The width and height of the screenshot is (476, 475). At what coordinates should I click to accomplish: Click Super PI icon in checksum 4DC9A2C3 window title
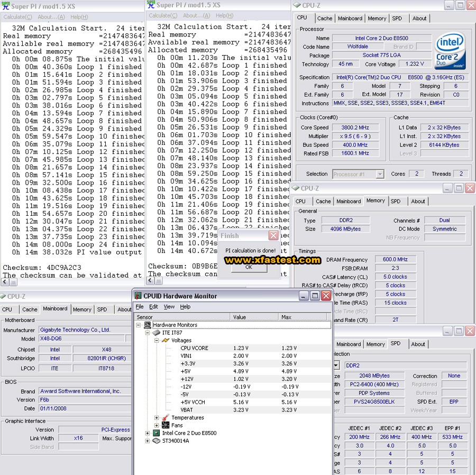coord(5,6)
